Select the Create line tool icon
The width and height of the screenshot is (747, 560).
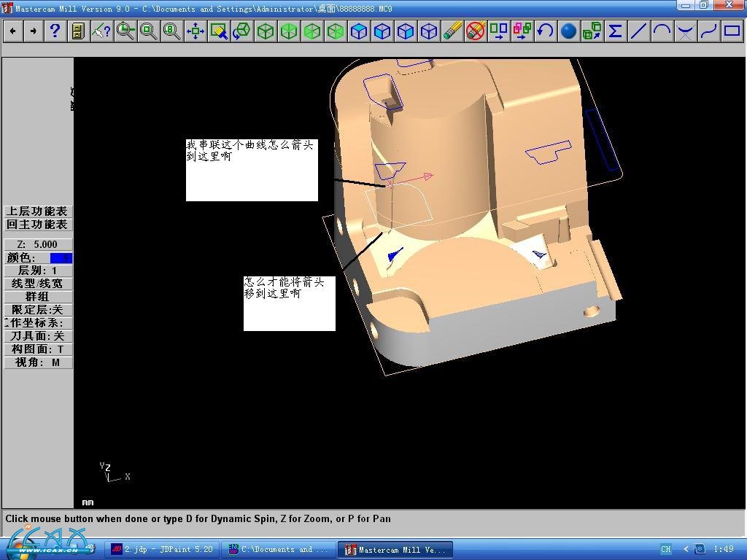pos(639,31)
